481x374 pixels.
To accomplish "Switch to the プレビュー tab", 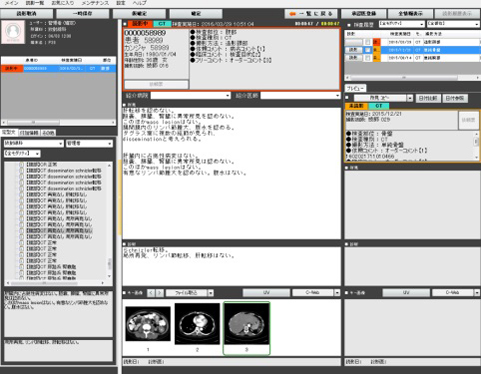I will (x=355, y=88).
